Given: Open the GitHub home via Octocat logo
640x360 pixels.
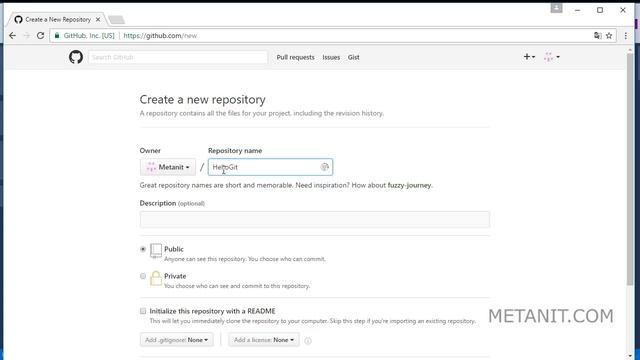Looking at the screenshot, I should (x=76, y=57).
